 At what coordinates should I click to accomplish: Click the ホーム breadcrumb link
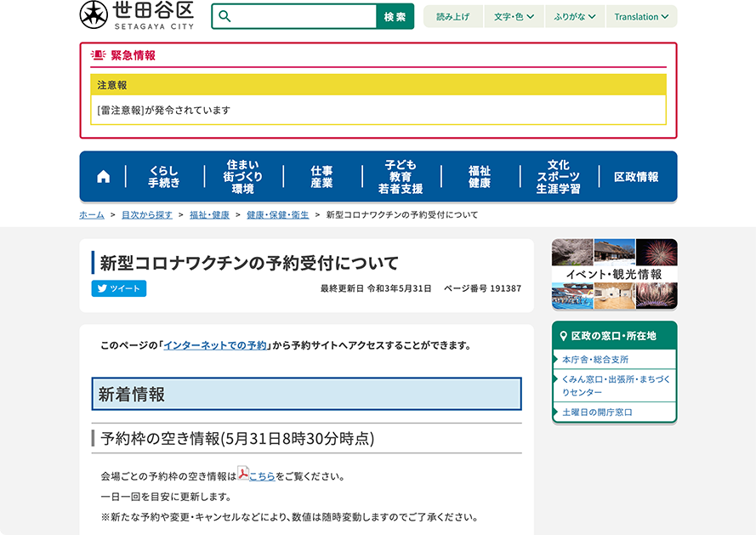92,214
